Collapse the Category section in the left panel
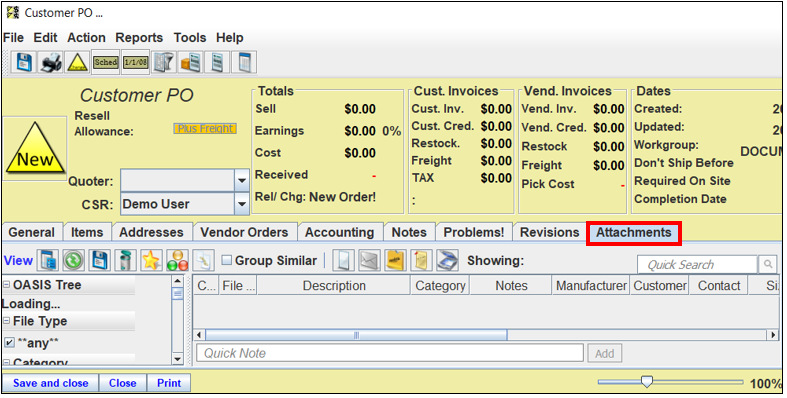Viewport: 787px width, 398px height. [7, 361]
